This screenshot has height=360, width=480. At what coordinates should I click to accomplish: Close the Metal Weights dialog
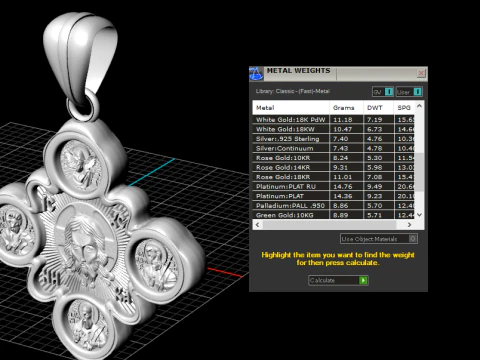pos(421,73)
